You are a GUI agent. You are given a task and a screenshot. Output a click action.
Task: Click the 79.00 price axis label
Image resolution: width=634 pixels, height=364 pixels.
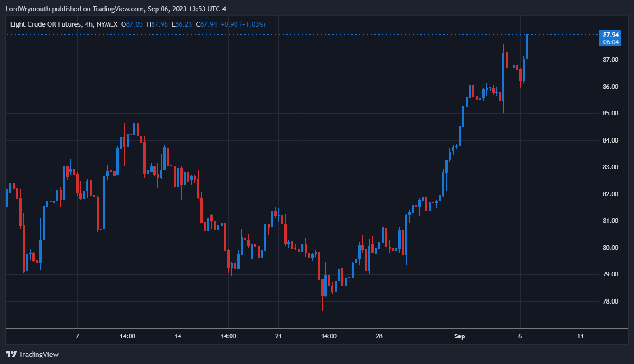pos(611,274)
